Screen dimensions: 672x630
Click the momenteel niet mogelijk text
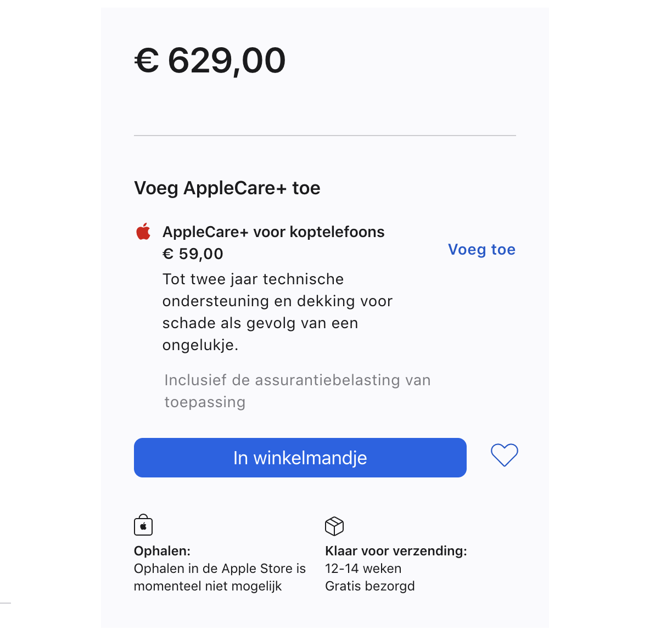click(208, 586)
